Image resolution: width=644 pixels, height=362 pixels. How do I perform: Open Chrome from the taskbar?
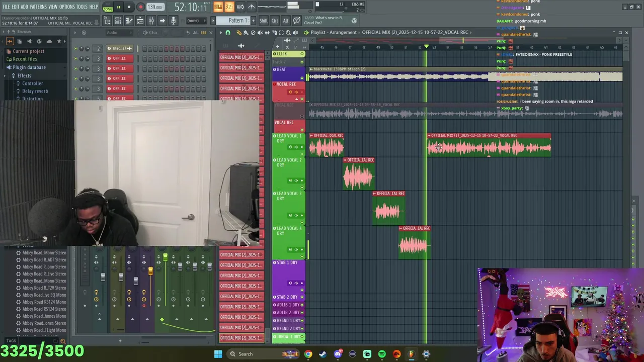(x=308, y=354)
